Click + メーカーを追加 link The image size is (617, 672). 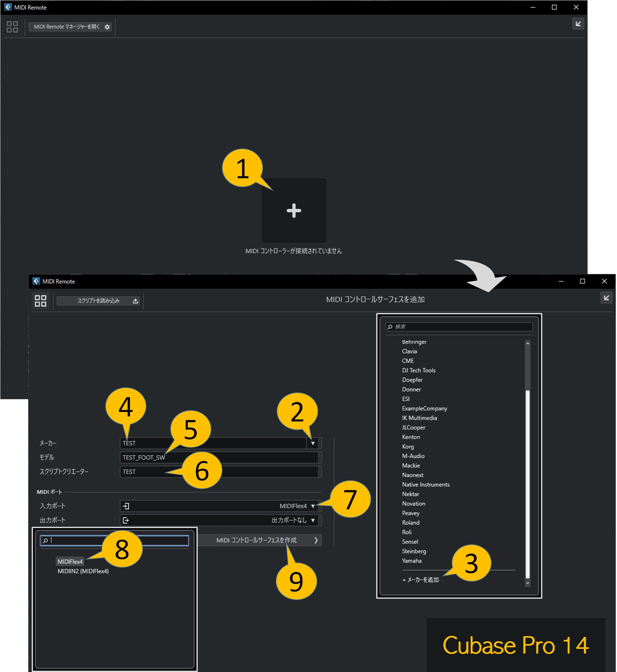tap(421, 580)
